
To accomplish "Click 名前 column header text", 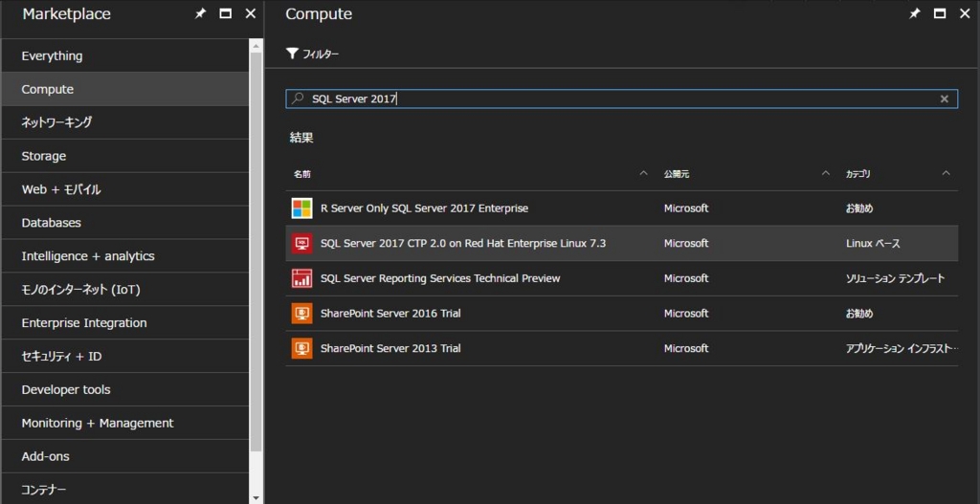I will [x=301, y=174].
